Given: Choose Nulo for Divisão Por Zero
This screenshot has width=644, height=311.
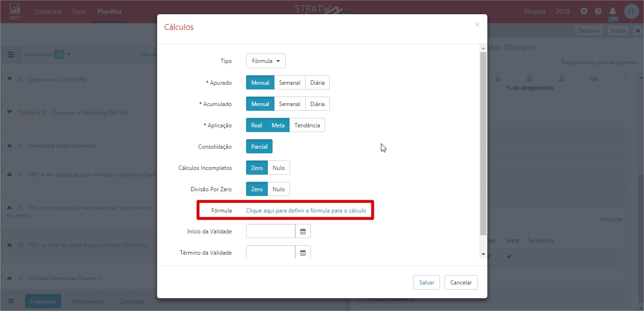Looking at the screenshot, I should 279,189.
